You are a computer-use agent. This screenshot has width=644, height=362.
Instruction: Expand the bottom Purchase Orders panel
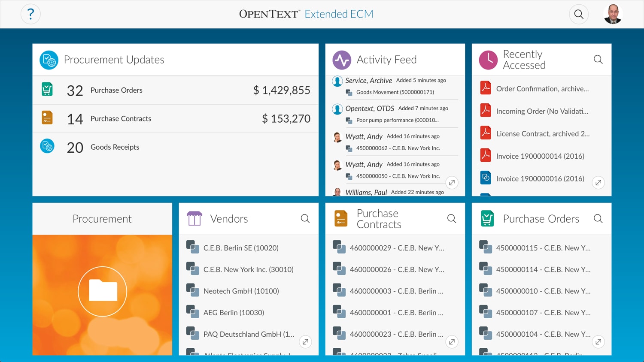point(598,342)
